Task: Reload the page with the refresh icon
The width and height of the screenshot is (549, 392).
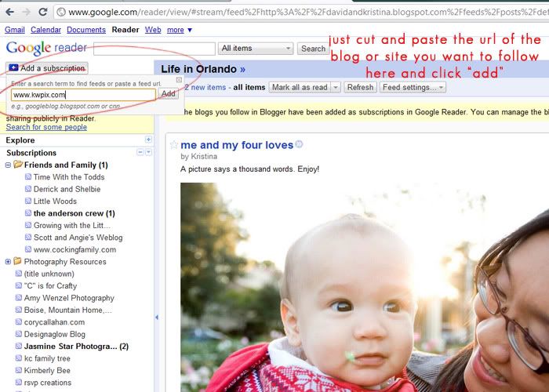Action: 43,12
